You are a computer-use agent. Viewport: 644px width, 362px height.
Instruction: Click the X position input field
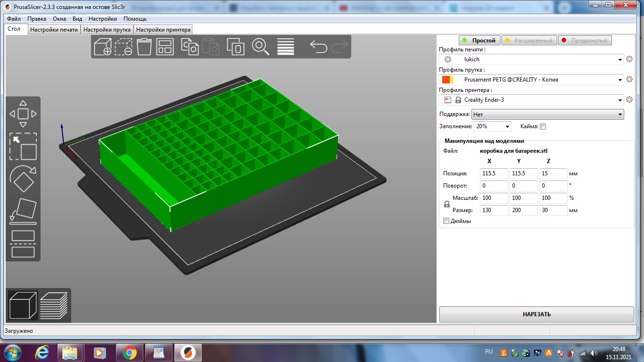click(494, 173)
